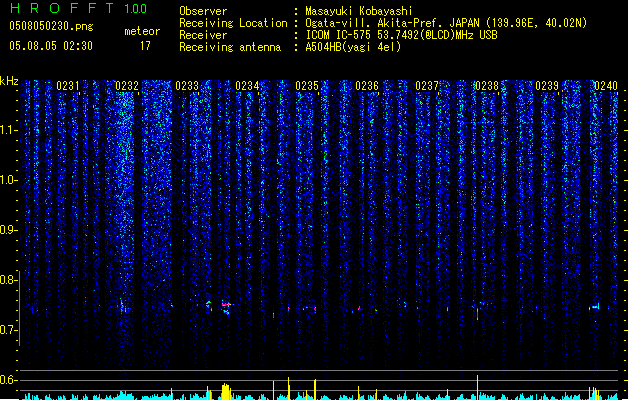Screen dimensions: 629x400
Task: Click the 'meteor' label
Action: [142, 31]
